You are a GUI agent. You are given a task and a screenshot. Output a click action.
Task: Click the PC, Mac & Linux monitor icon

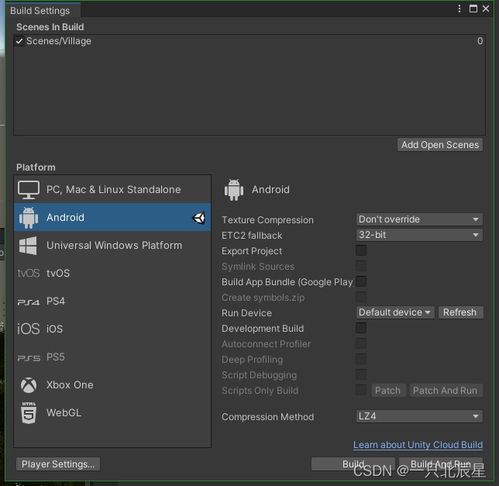pyautogui.click(x=28, y=190)
